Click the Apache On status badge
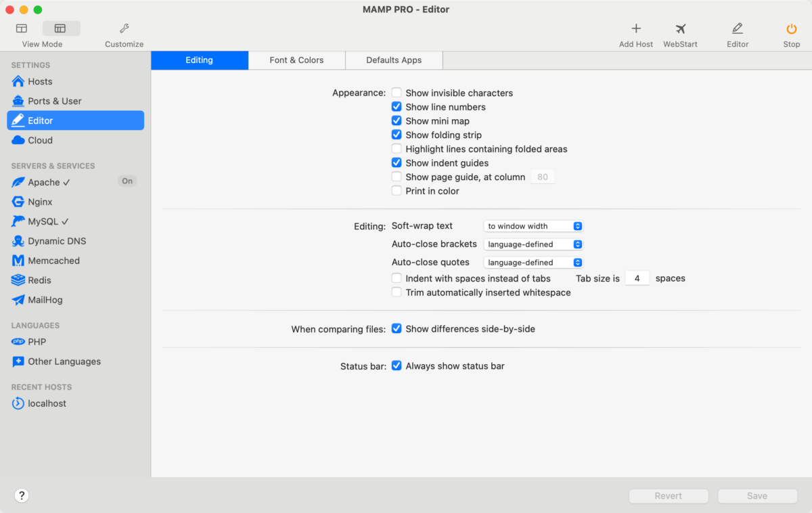Viewport: 812px width, 513px height. click(127, 181)
